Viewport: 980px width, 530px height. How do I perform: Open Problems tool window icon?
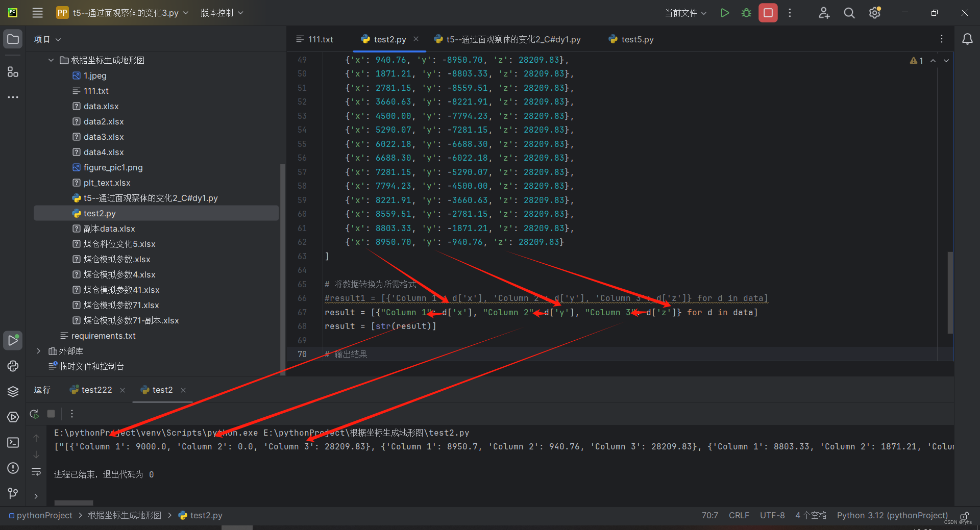tap(13, 468)
